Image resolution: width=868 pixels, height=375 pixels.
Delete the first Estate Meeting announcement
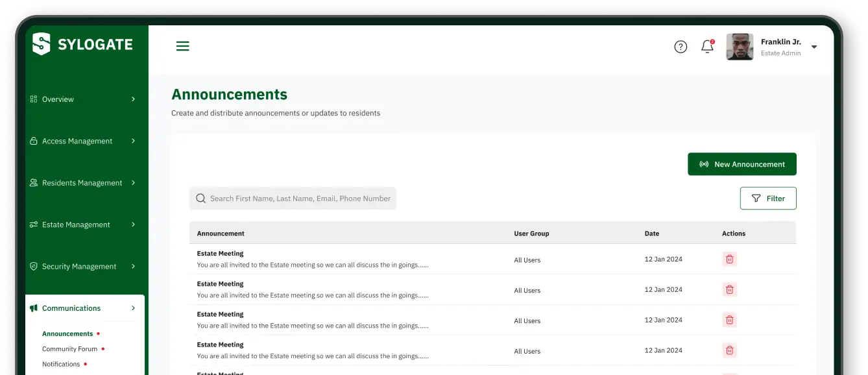729,259
